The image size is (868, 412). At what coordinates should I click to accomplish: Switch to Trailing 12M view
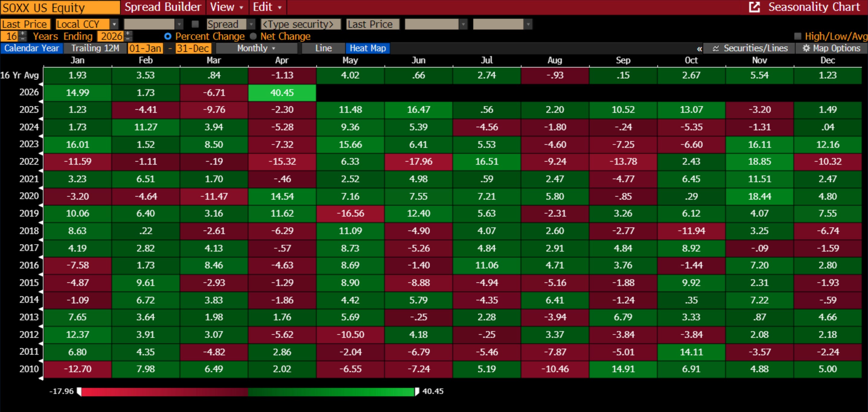point(95,48)
